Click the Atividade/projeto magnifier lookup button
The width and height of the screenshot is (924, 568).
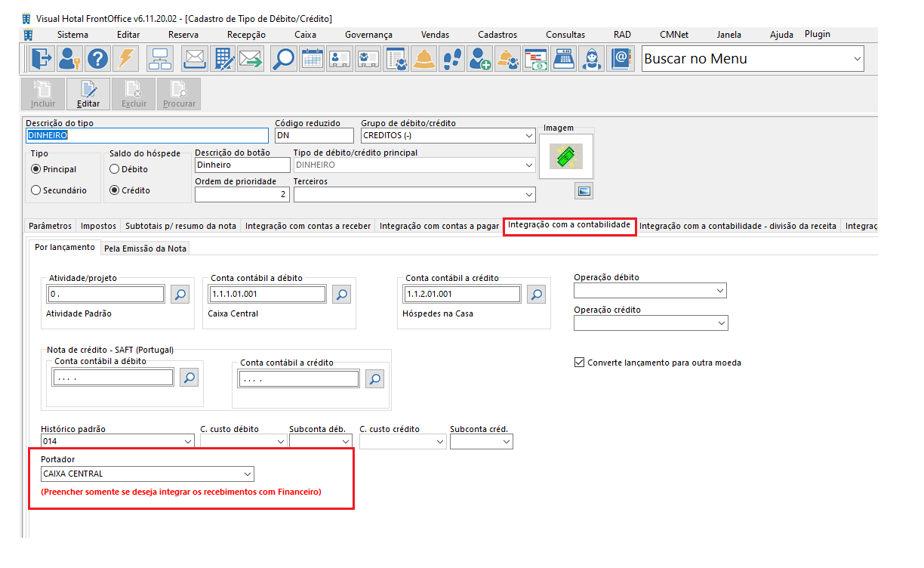(x=180, y=295)
